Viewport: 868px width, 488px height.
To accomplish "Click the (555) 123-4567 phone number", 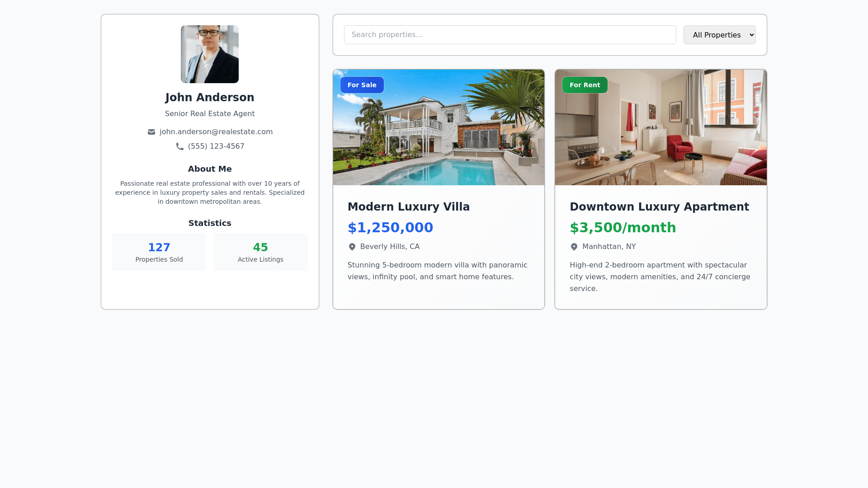I will click(216, 146).
